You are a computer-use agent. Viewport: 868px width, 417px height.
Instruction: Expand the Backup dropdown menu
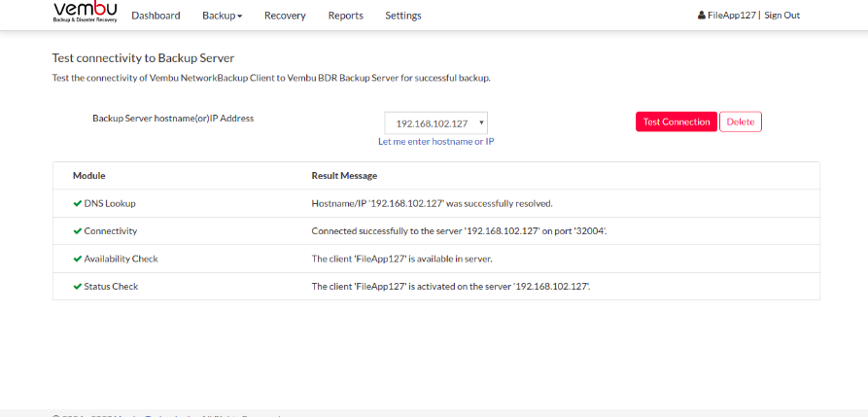click(x=222, y=16)
